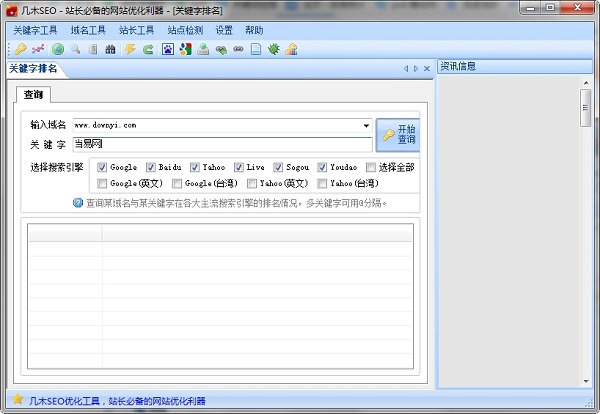
Task: Click the binoculars toolbar icon
Action: [110, 48]
